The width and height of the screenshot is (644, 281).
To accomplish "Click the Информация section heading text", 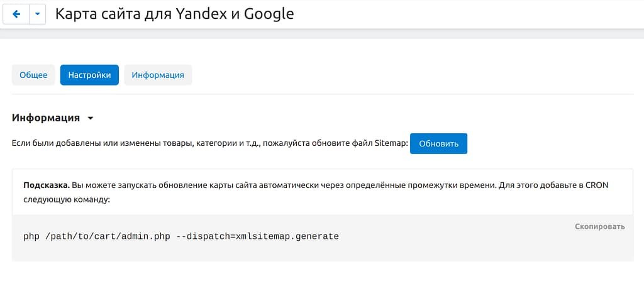I will tap(46, 118).
